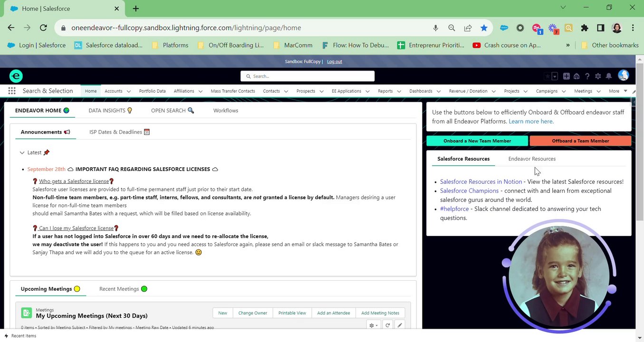Open Salesforce Resources in Notion link

481,182
